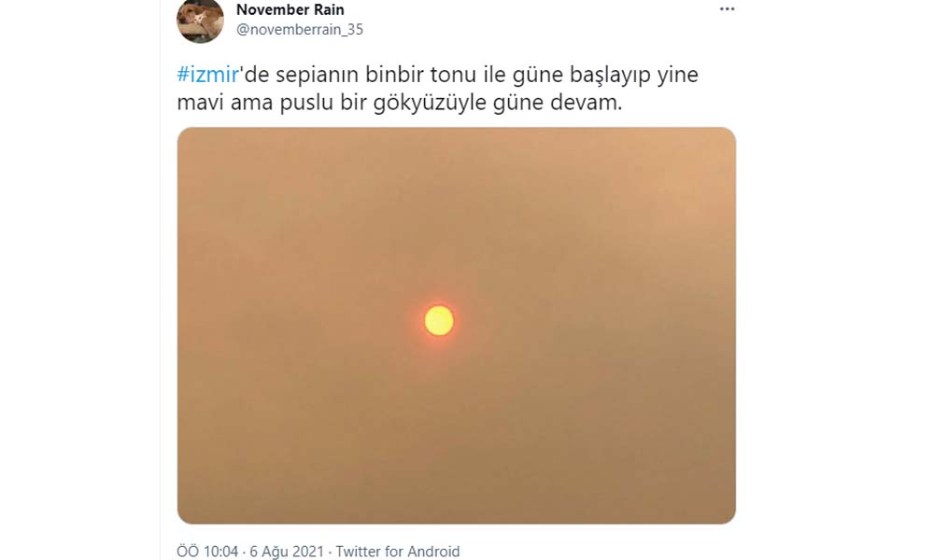Open the tweet's three-dot more options menu
Screen dimensions: 934x560
click(x=727, y=9)
